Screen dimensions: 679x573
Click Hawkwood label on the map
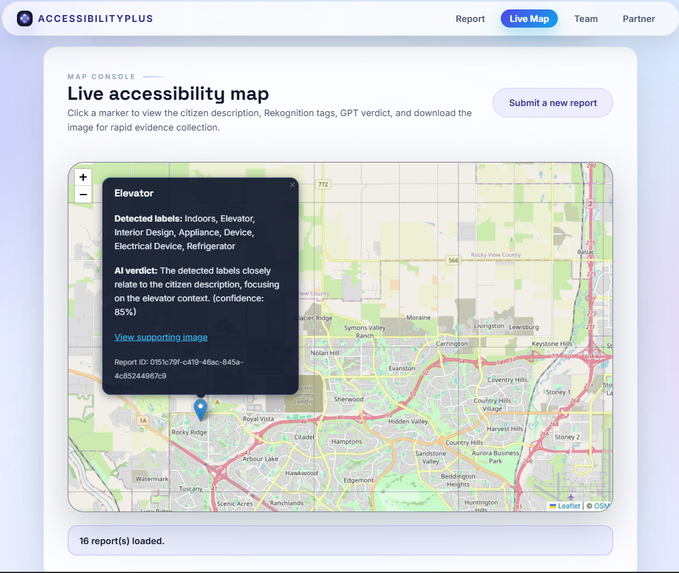(301, 473)
